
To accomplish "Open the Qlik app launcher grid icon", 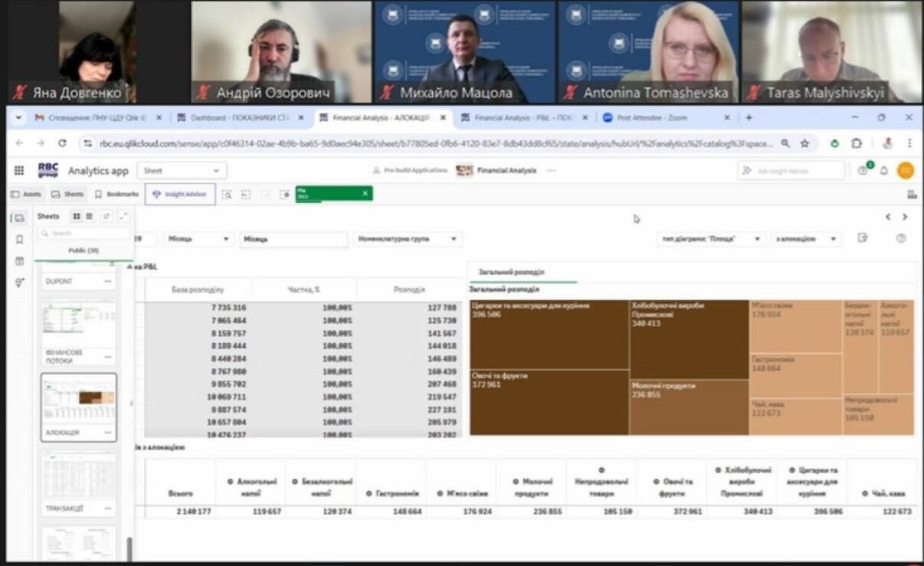I will pyautogui.click(x=19, y=170).
